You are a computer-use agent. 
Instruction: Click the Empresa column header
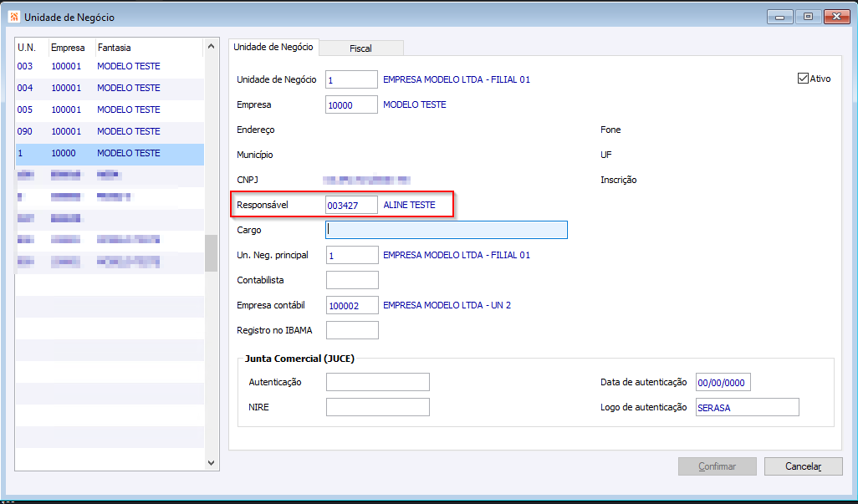tap(72, 48)
